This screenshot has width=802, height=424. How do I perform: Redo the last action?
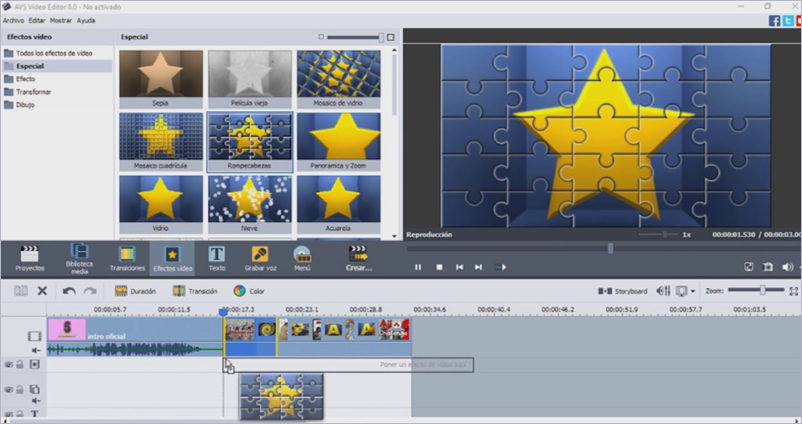pos(90,291)
